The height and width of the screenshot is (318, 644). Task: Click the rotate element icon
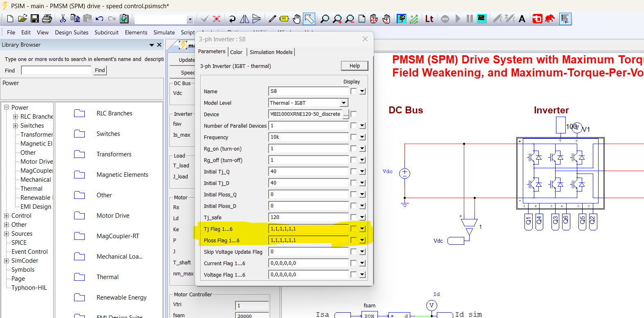[x=232, y=19]
